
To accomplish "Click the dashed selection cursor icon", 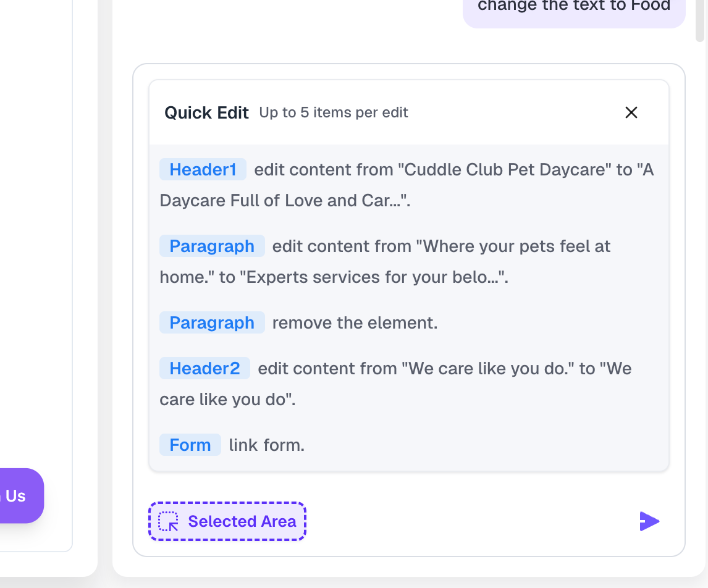I will (x=169, y=521).
